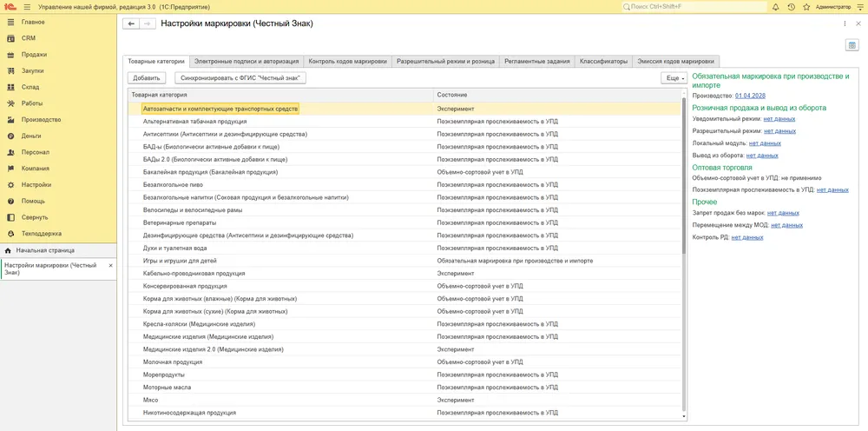Open the history clock icon
The height and width of the screenshot is (431, 868).
(x=791, y=7)
